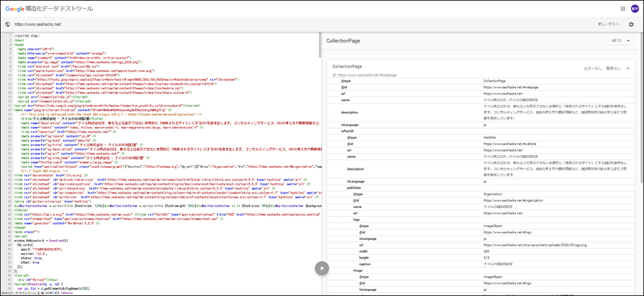The width and height of the screenshot is (644, 296).
Task: Run the test with the round play button
Action: point(322,268)
